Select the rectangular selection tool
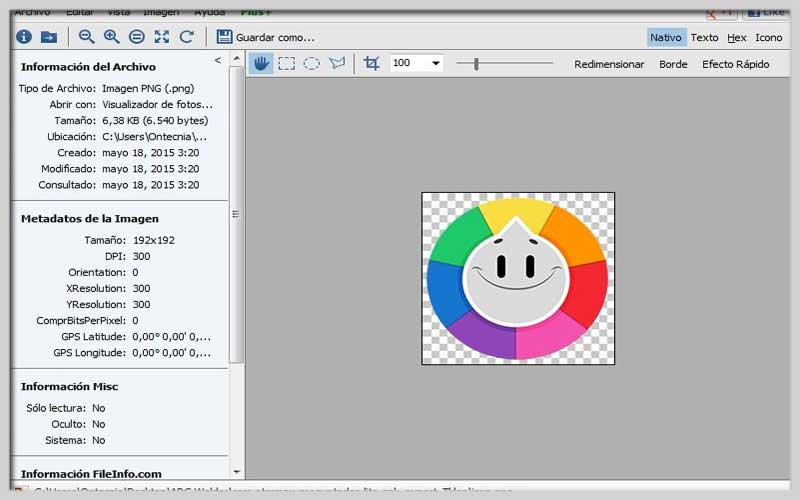 point(287,63)
